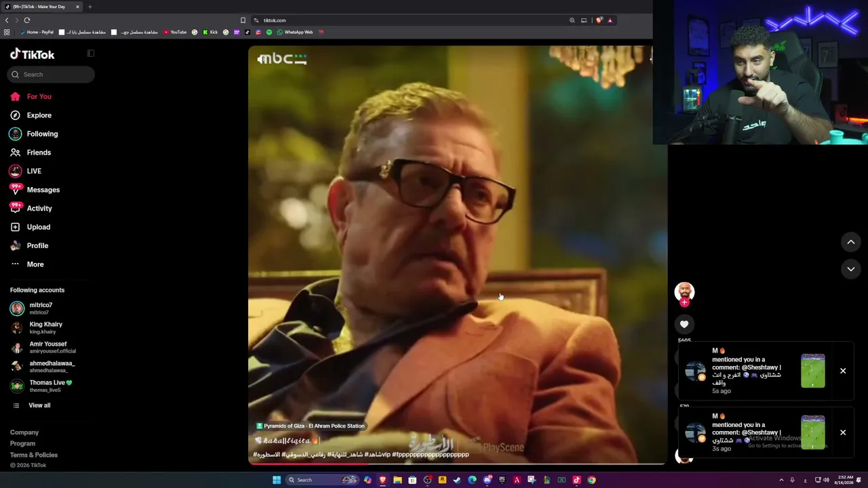Open the TikTok app on the taskbar
This screenshot has width=868, height=488.
(x=576, y=480)
